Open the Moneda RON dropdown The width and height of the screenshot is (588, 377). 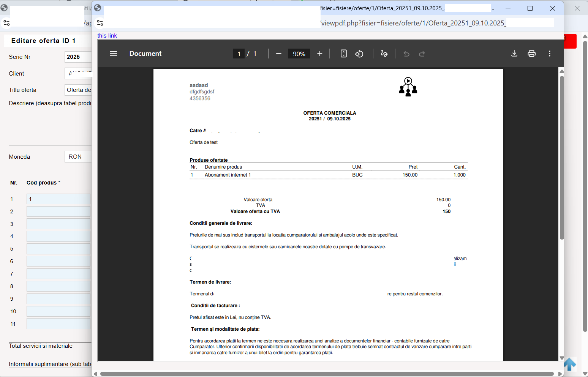click(78, 157)
